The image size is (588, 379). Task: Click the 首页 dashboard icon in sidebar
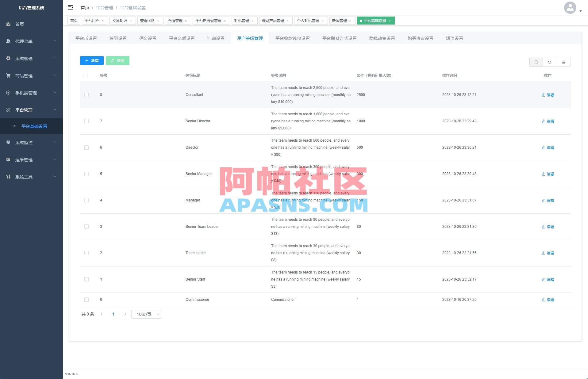pos(8,24)
